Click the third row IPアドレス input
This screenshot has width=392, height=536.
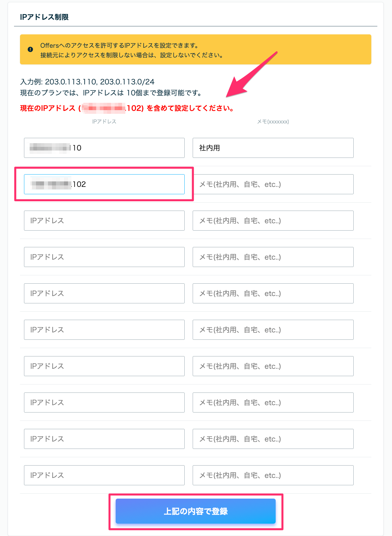104,221
